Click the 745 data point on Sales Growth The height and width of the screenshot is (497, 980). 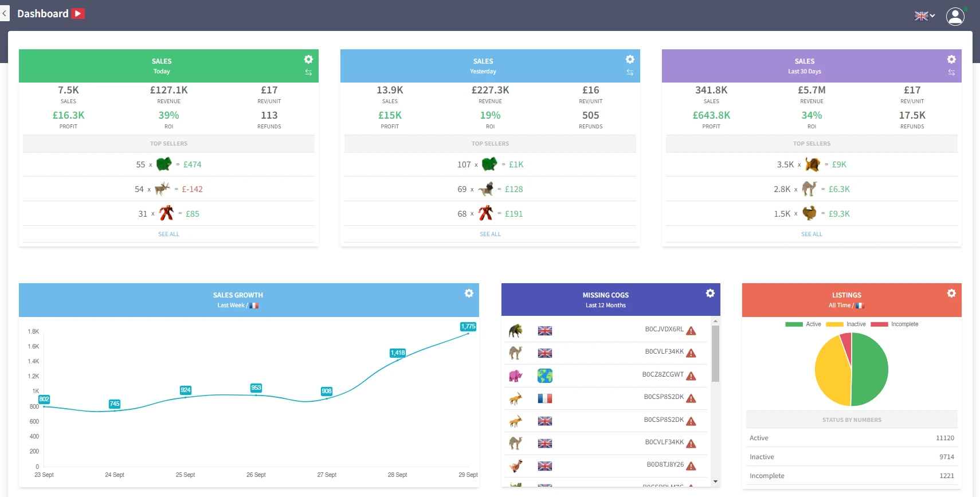[115, 410]
